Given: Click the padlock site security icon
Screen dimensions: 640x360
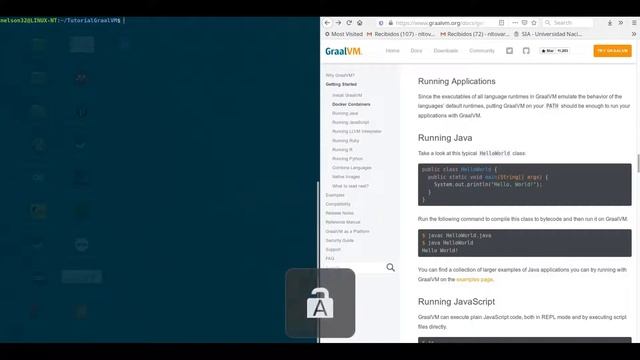Looking at the screenshot, I should point(390,23).
